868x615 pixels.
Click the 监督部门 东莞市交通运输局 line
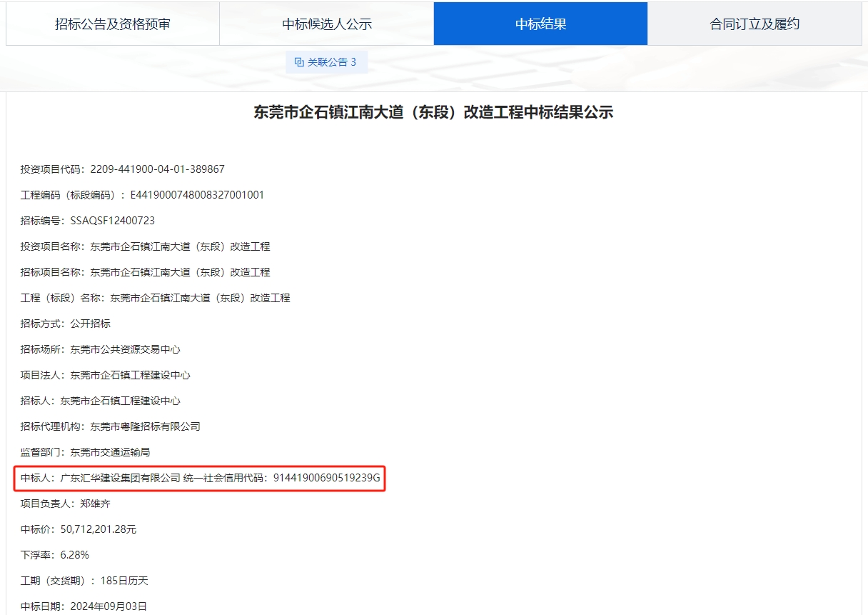click(85, 452)
